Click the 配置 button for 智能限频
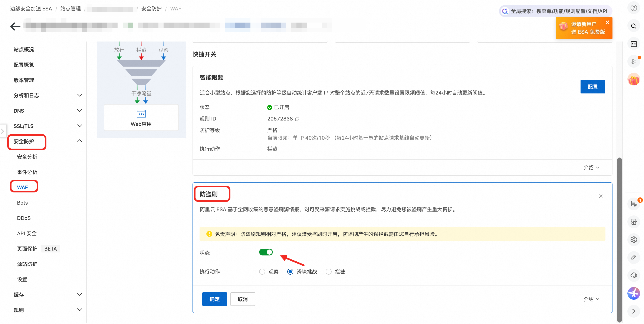This screenshot has height=324, width=644. tap(592, 87)
